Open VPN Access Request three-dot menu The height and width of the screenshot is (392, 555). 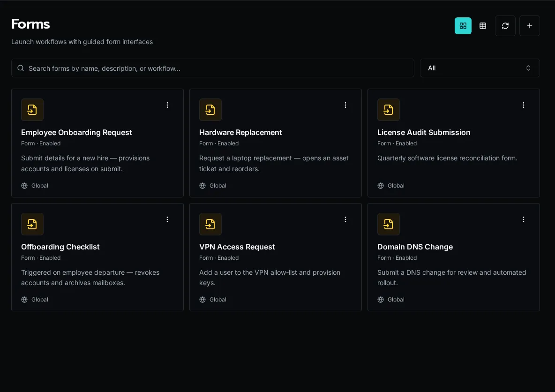coord(345,219)
